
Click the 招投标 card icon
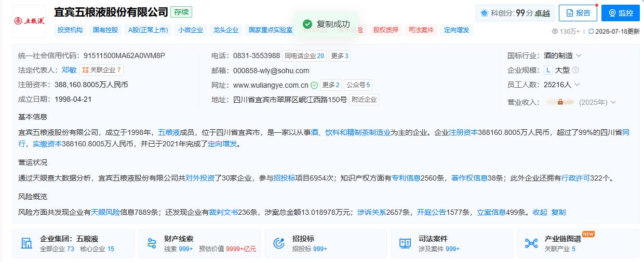click(278, 243)
